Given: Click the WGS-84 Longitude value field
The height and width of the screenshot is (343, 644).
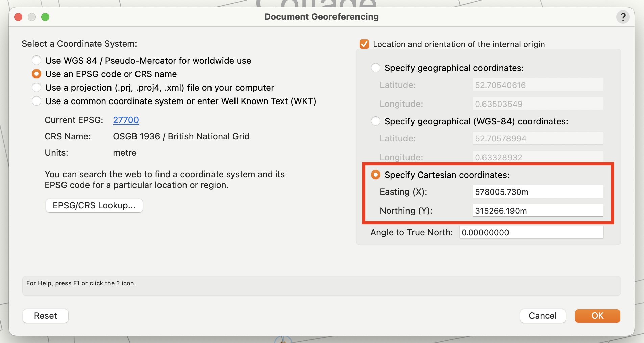Looking at the screenshot, I should (538, 157).
